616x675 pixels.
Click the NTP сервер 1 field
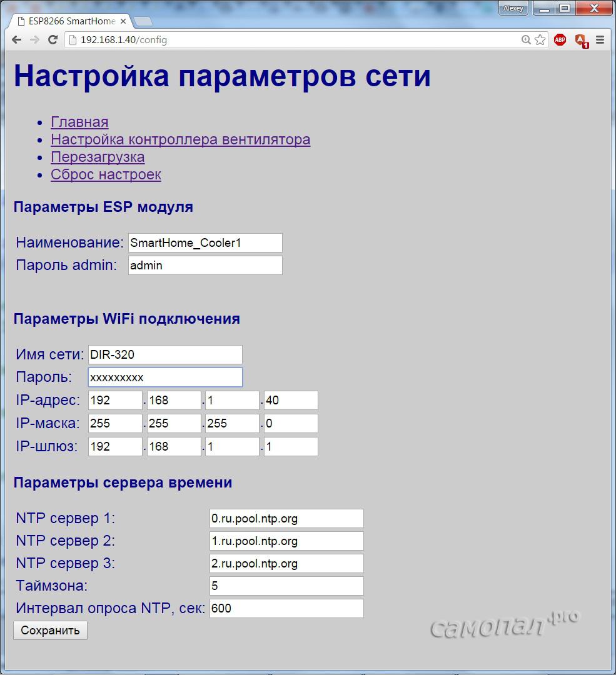[286, 518]
